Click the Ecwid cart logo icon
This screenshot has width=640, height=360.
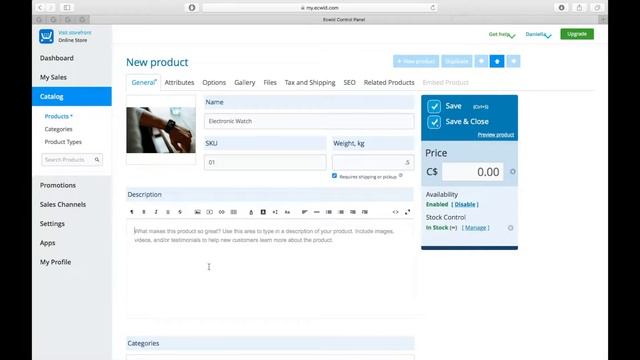click(x=47, y=36)
